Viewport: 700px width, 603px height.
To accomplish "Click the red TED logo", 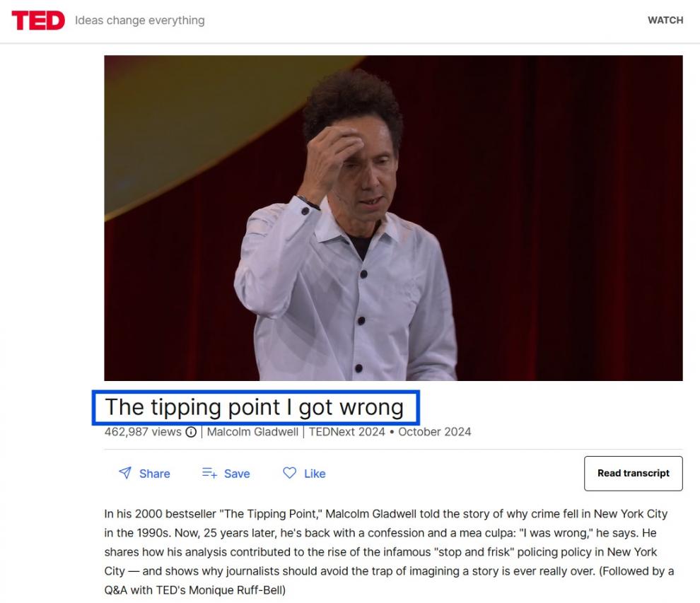I will (38, 21).
